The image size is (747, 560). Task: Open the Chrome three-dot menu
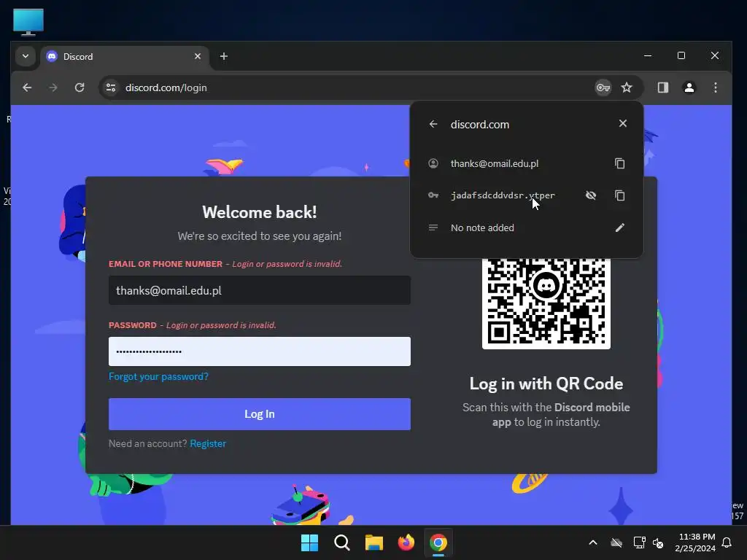point(715,87)
